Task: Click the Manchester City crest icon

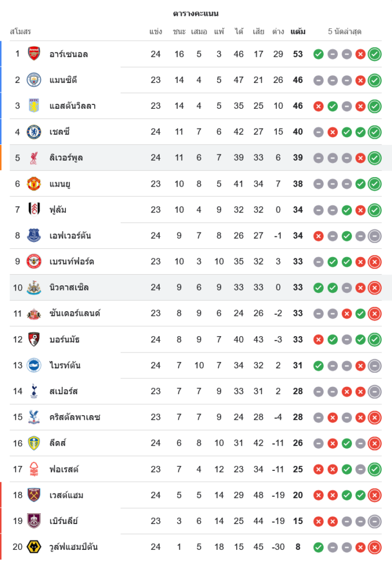Action: 34,80
